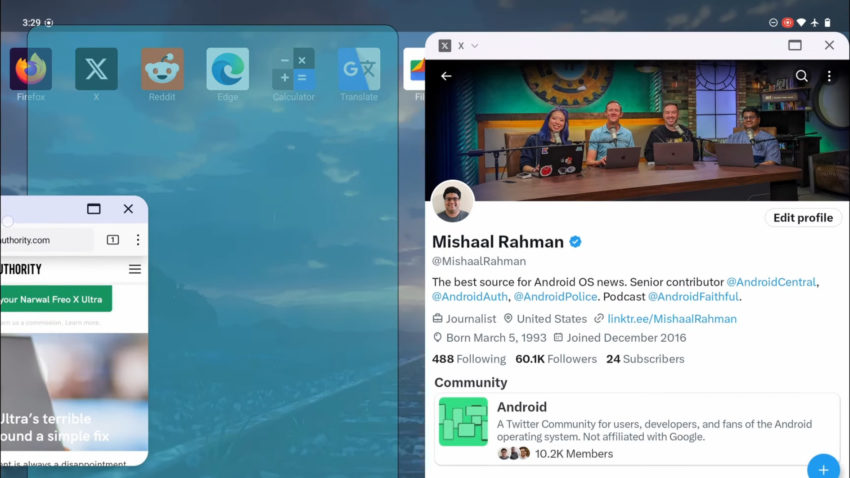The image size is (850, 478).
Task: Open the Calculator app
Action: point(293,69)
